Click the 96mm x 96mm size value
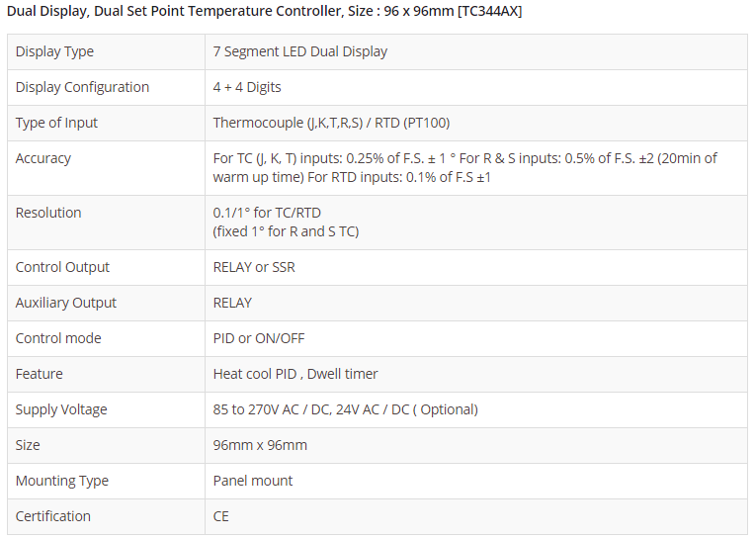 pos(260,445)
